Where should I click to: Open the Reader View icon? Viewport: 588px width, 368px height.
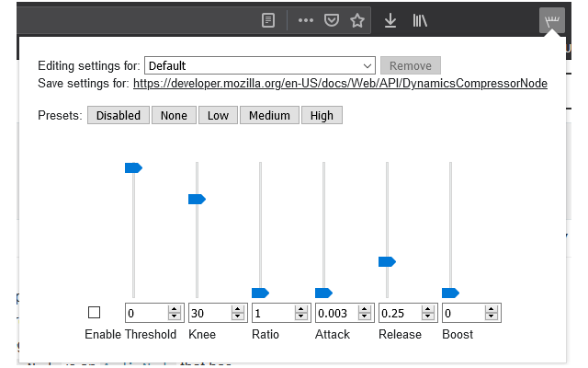[x=268, y=20]
